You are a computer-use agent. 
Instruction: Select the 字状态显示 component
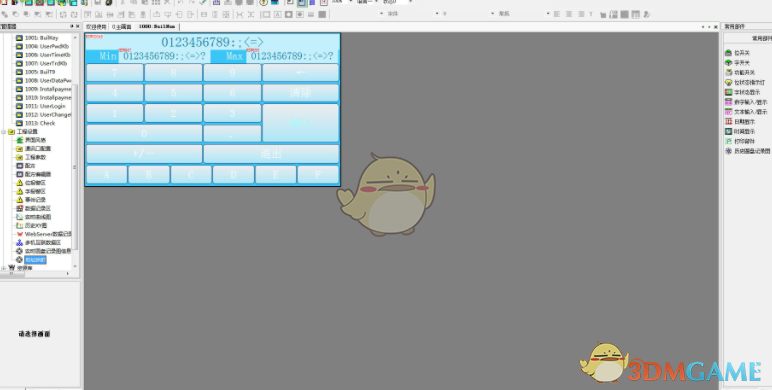742,92
